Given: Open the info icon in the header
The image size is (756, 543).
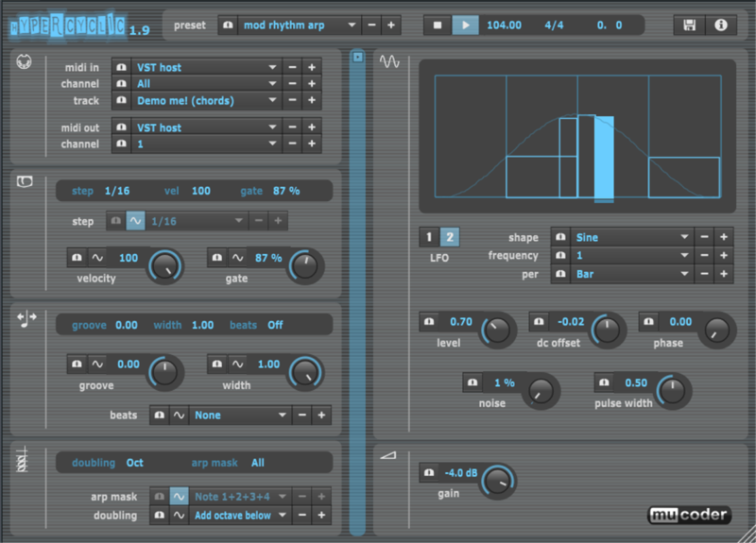Looking at the screenshot, I should 721,25.
